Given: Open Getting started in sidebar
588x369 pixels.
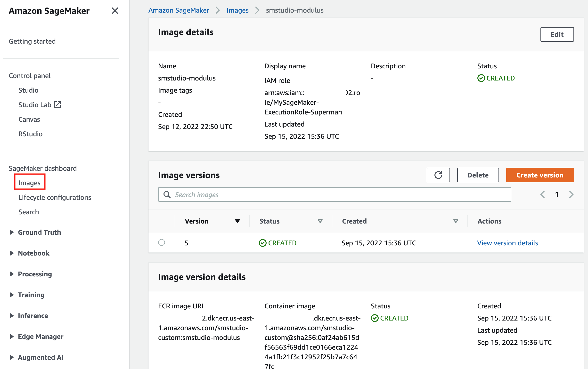Looking at the screenshot, I should click(x=32, y=41).
